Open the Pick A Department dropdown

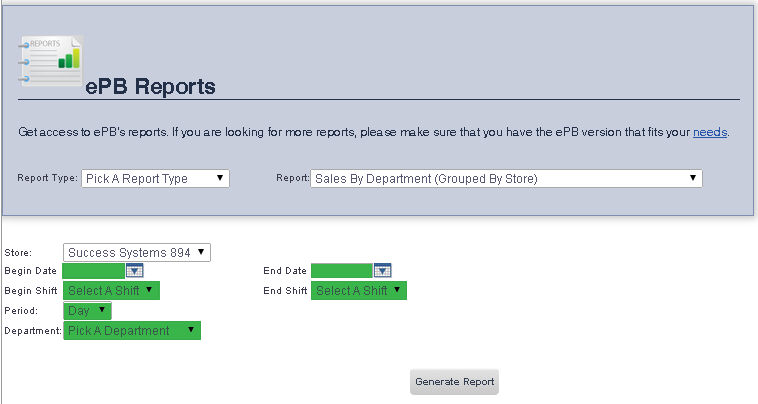(131, 331)
